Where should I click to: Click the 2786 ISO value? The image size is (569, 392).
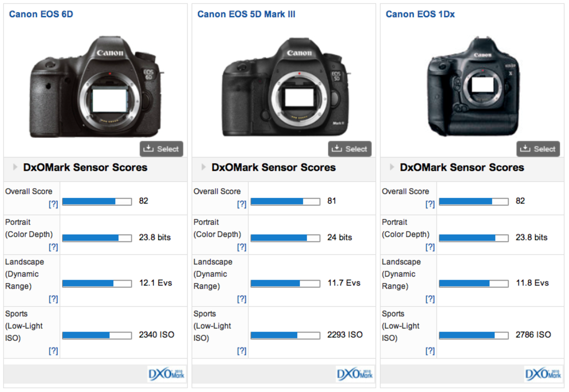point(533,335)
